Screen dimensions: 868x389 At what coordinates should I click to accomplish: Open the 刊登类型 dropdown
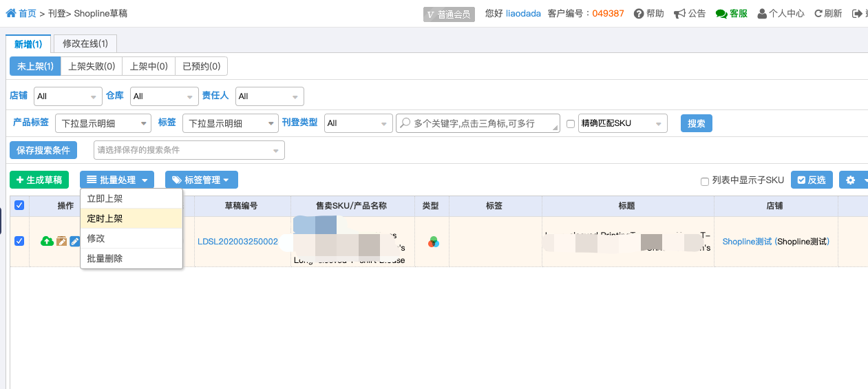[358, 123]
